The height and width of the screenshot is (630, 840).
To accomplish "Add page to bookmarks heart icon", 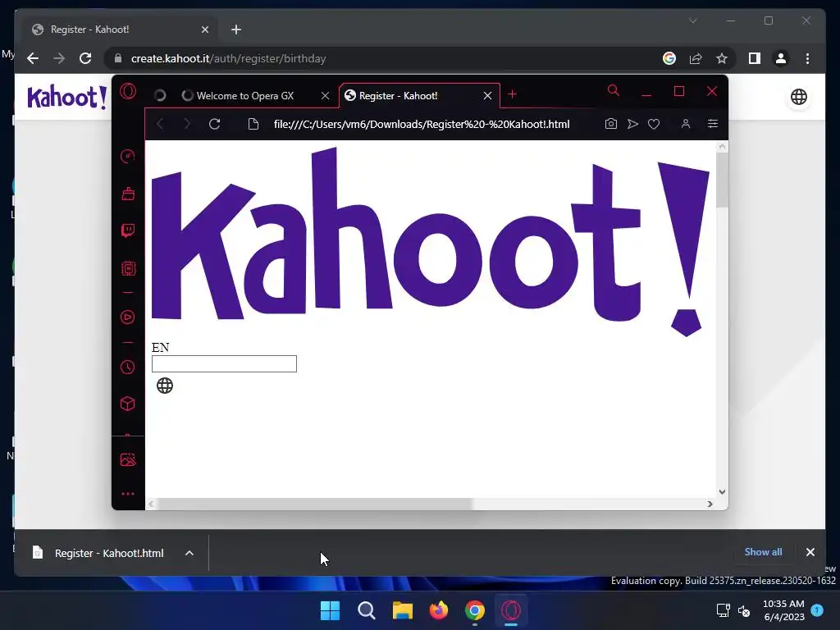I will [654, 125].
